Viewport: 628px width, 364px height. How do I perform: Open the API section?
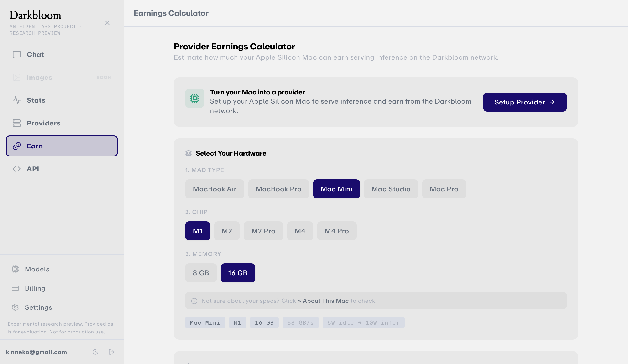point(62,169)
